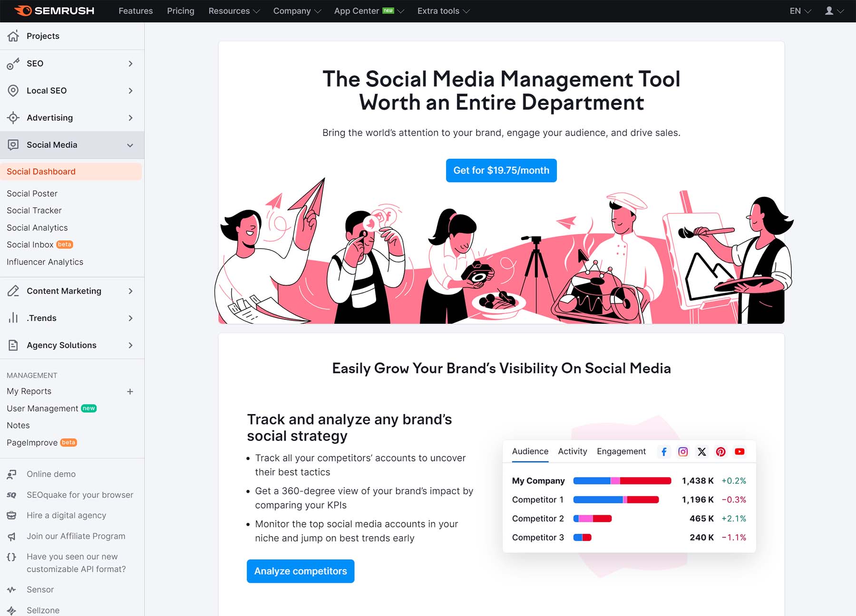
Task: Open the .Trends chart icon
Action: click(x=13, y=318)
